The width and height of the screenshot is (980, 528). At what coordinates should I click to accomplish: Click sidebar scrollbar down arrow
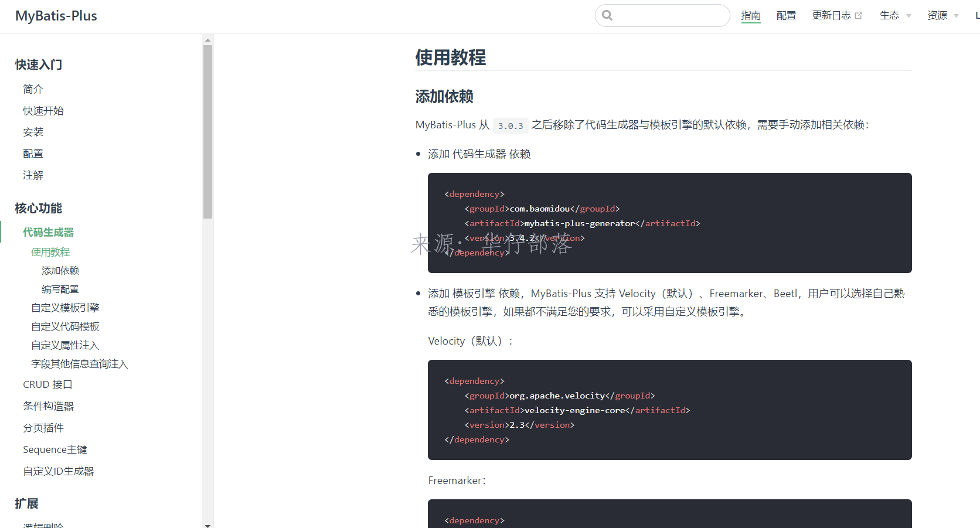(207, 525)
